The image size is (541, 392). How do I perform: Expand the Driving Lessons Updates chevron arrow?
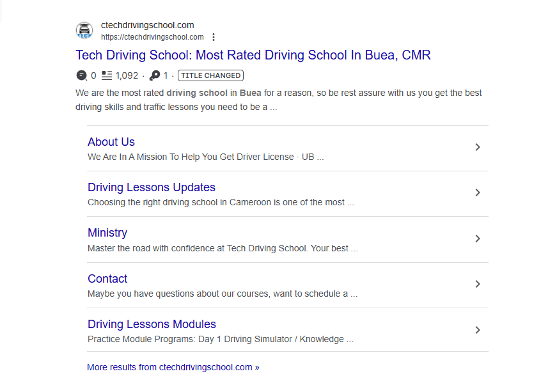478,192
